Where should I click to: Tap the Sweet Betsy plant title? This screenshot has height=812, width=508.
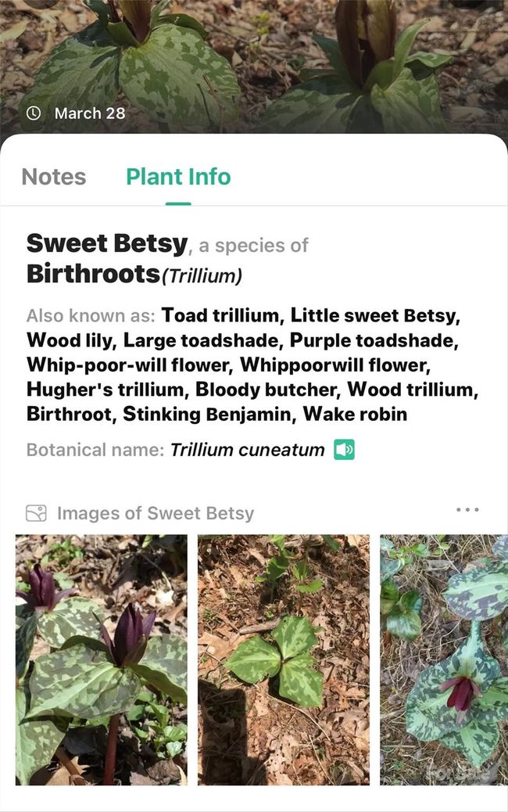pos(107,244)
